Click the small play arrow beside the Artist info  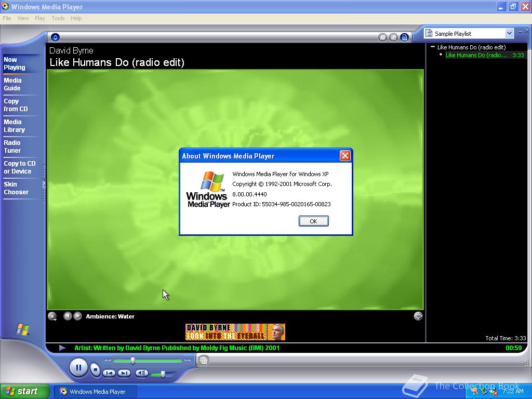[62, 348]
